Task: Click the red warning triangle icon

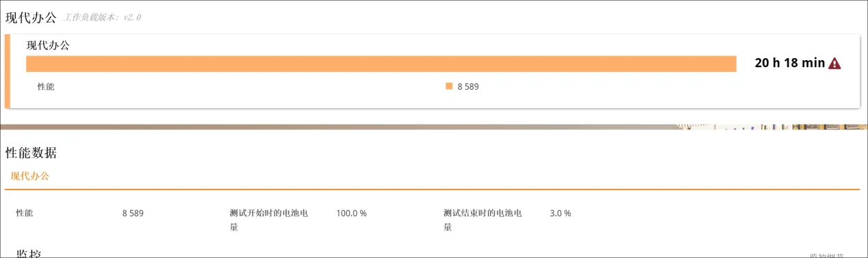Action: pos(834,64)
